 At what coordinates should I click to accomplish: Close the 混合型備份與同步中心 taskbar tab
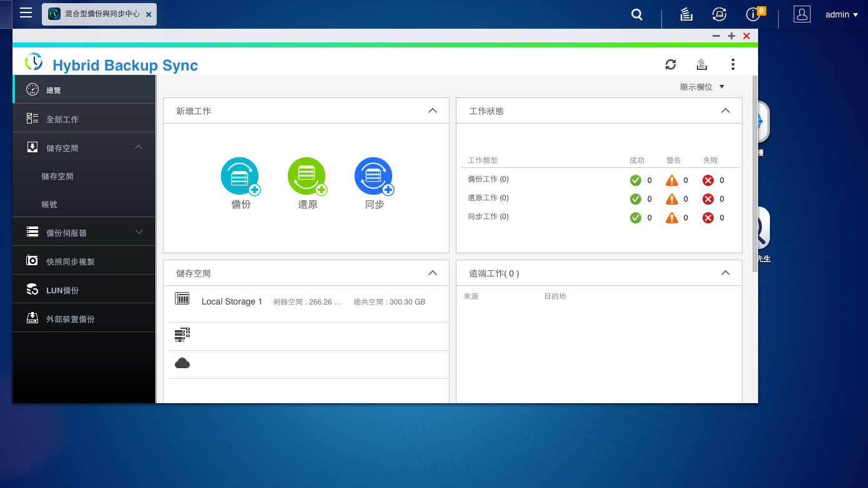(148, 14)
